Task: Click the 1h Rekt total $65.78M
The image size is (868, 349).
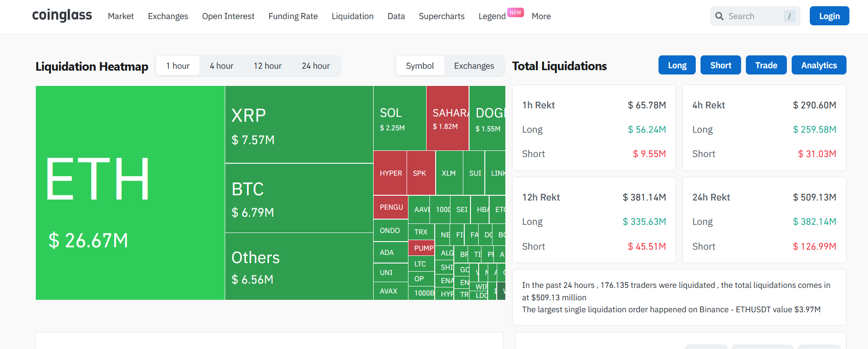Action: [x=647, y=105]
